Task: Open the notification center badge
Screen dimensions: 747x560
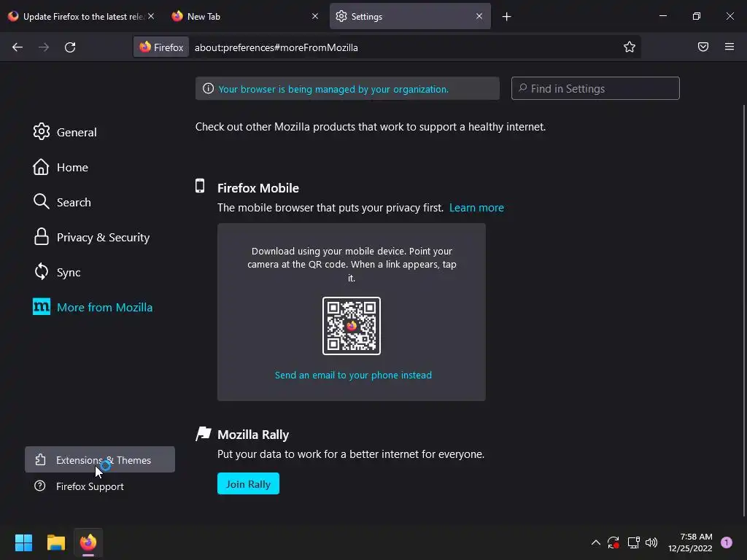Action: (727, 542)
